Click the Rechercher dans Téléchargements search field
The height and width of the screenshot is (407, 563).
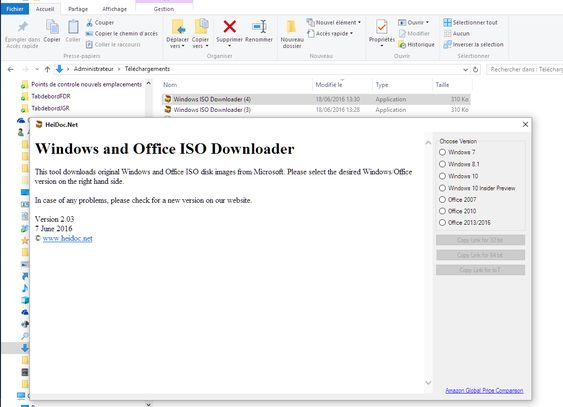525,70
